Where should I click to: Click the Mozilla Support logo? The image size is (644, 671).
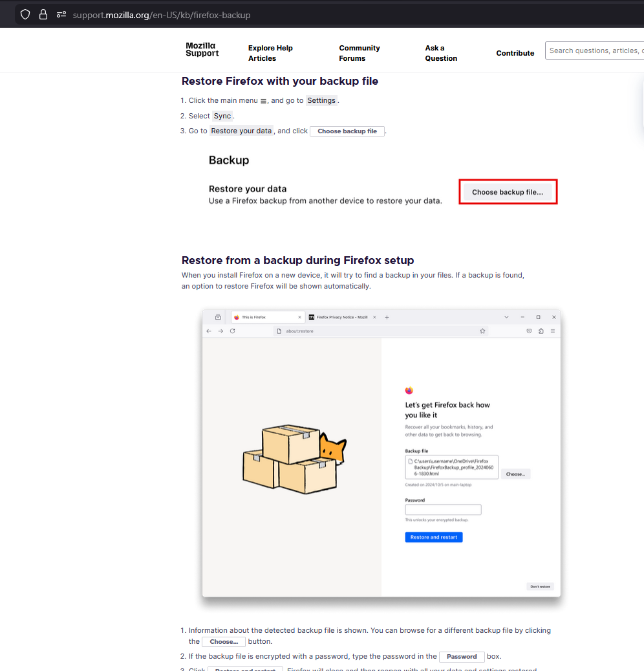(202, 50)
